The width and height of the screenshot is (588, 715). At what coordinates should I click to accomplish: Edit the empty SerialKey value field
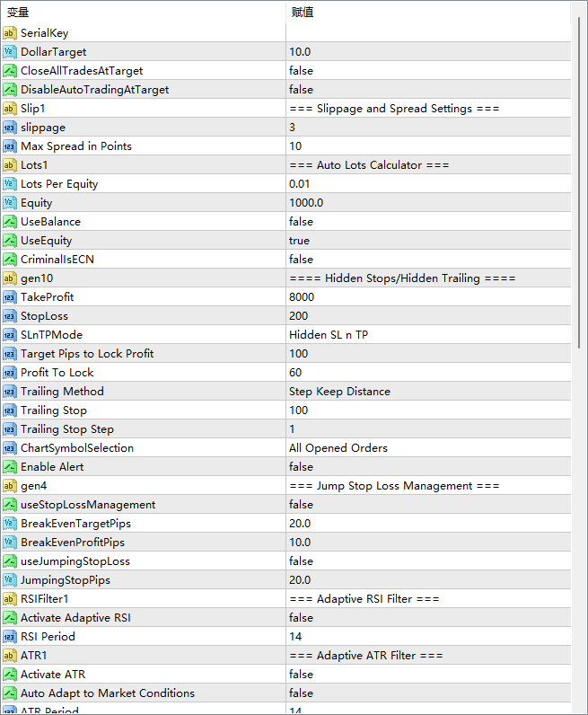click(428, 33)
